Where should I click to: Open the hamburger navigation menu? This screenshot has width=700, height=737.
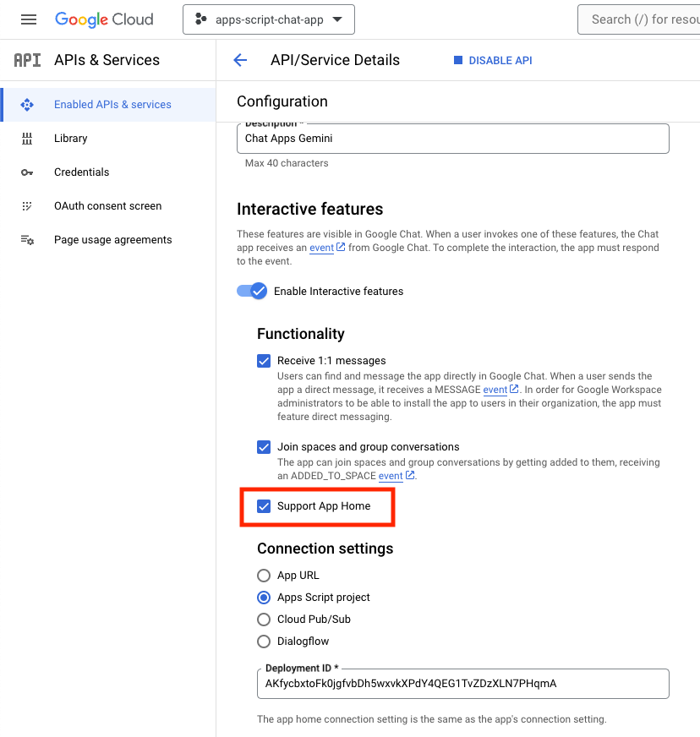[x=29, y=19]
